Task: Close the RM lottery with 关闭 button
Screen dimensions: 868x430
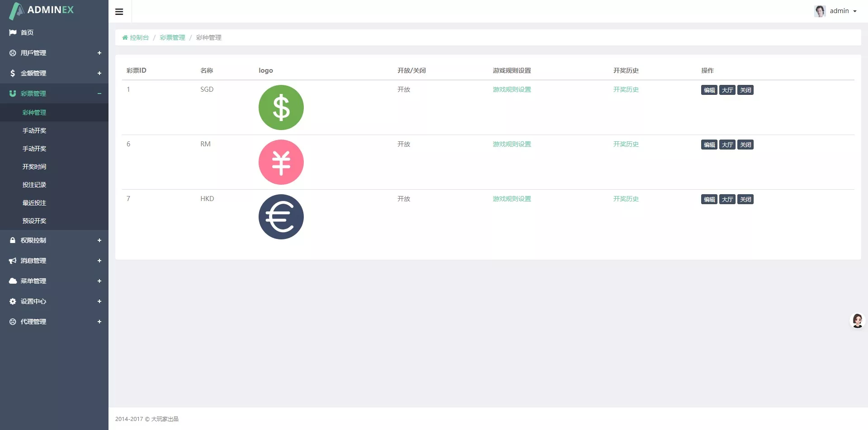Action: click(745, 145)
